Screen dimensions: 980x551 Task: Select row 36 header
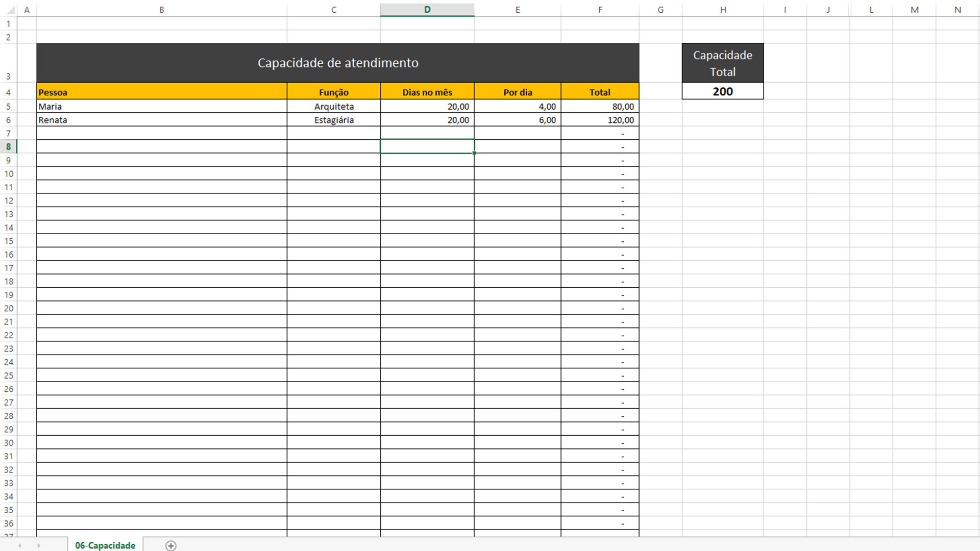click(x=9, y=523)
